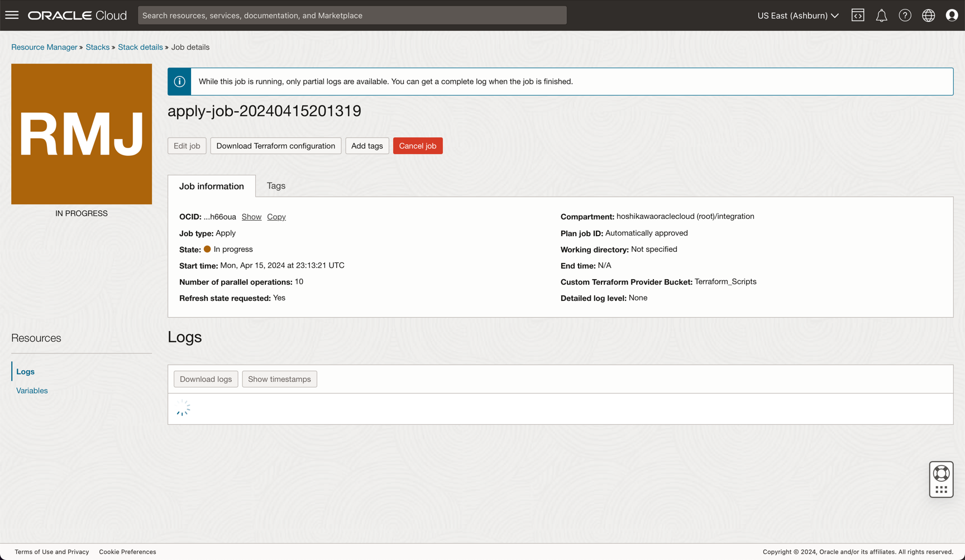Click the End time value 'N/A'
Viewport: 965px width, 560px height.
point(604,265)
